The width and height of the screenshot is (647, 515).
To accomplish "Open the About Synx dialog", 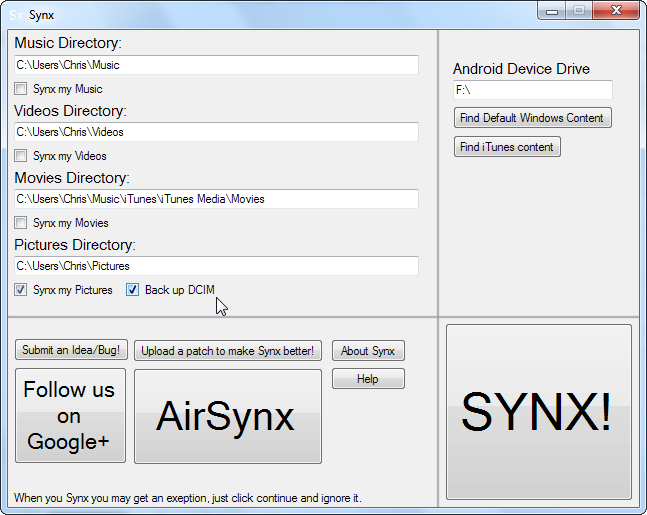I will point(368,351).
